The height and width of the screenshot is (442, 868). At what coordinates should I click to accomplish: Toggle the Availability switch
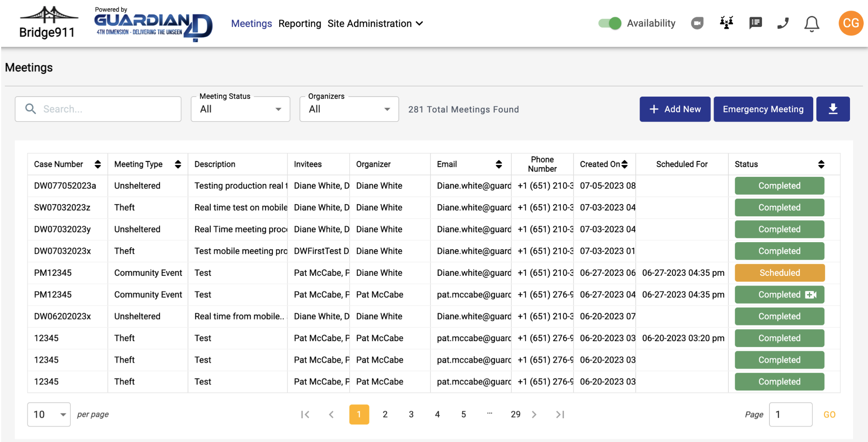click(610, 23)
